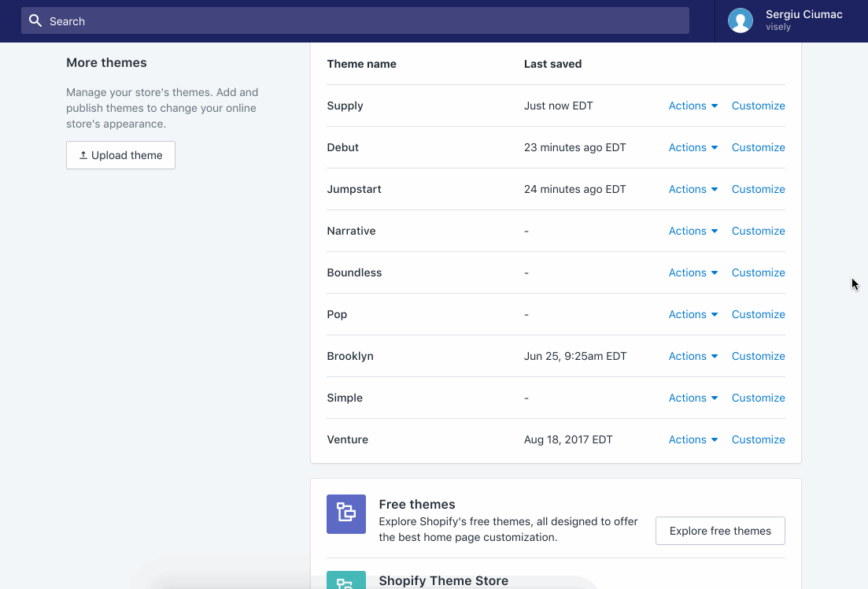Customize the Pop theme

pyautogui.click(x=758, y=314)
